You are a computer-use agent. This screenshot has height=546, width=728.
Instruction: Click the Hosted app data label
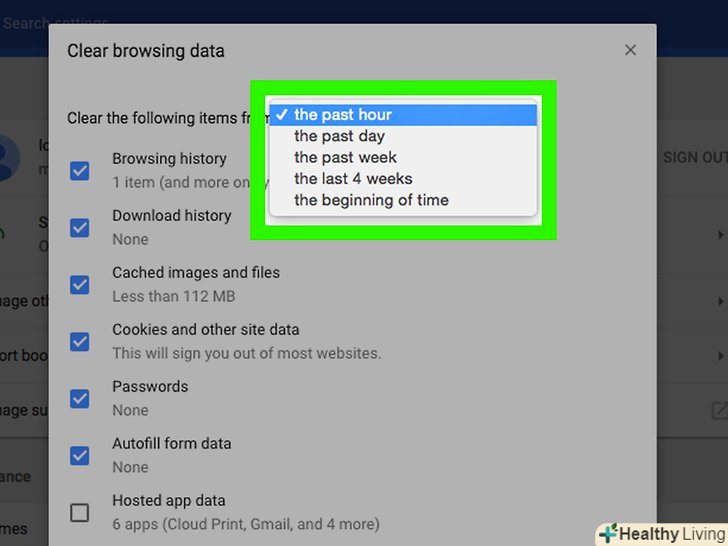[168, 501]
